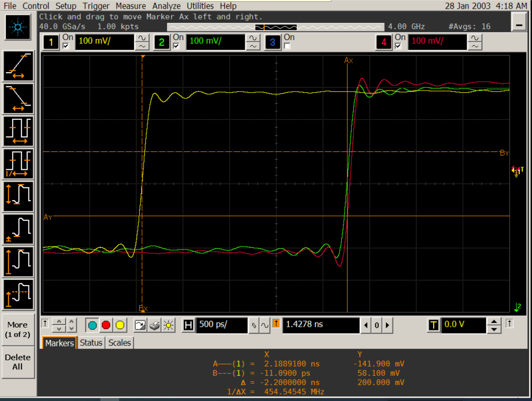
Task: Switch to the Scales tab
Action: tap(120, 343)
